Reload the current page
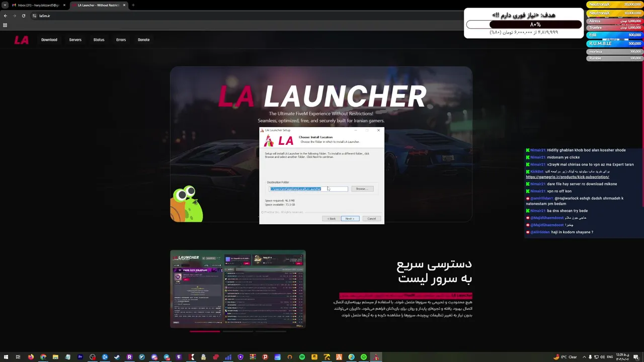This screenshot has height=362, width=644. (x=23, y=16)
